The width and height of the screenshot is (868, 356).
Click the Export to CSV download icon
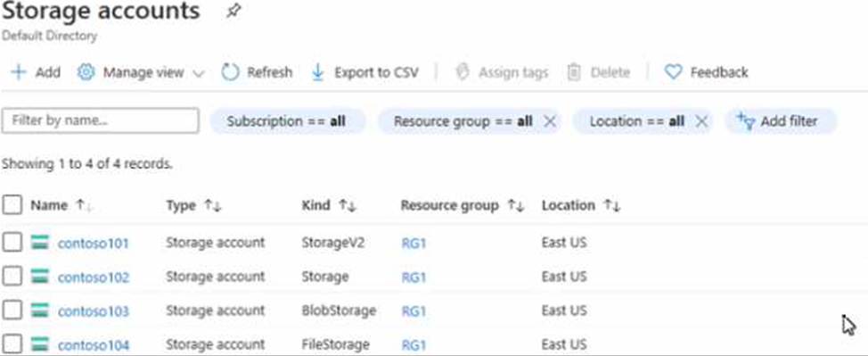coord(318,72)
